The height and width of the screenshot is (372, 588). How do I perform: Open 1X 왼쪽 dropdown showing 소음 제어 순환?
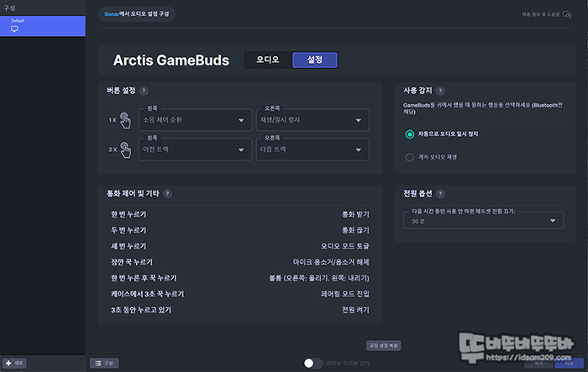(195, 120)
